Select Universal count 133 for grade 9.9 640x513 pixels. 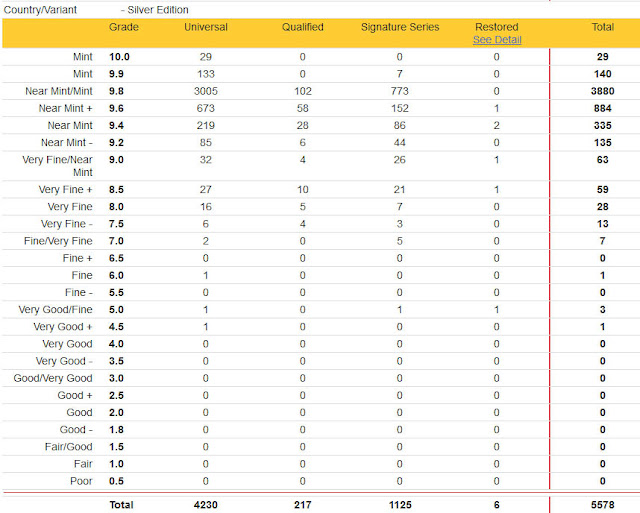[x=206, y=74]
